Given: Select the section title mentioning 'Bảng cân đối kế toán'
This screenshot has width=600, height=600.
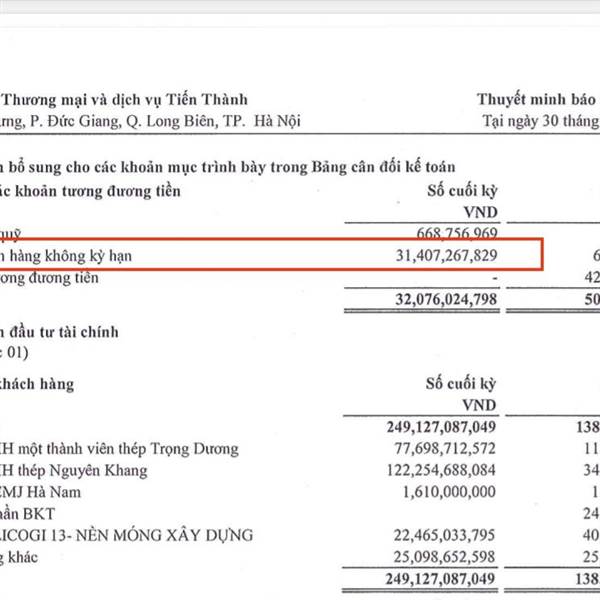Looking at the screenshot, I should [x=228, y=167].
